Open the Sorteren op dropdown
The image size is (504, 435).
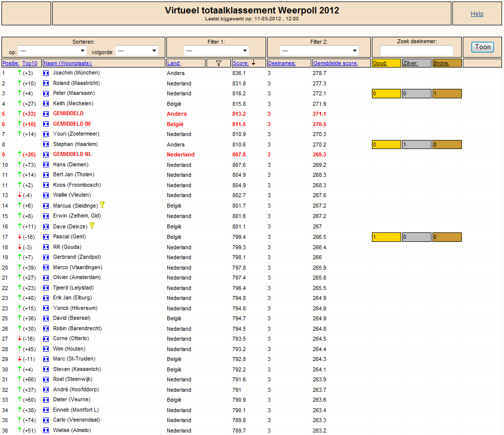(x=53, y=51)
